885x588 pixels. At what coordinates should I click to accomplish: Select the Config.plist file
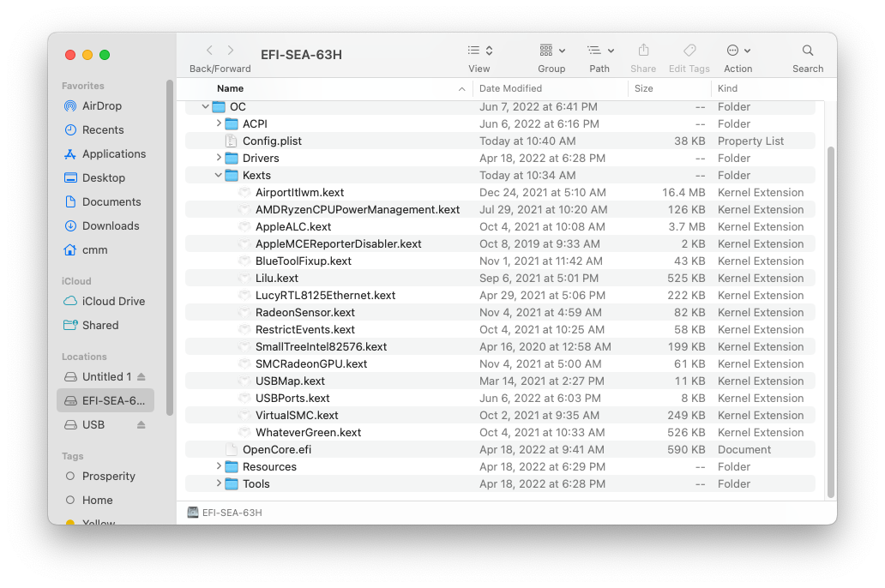tap(272, 141)
